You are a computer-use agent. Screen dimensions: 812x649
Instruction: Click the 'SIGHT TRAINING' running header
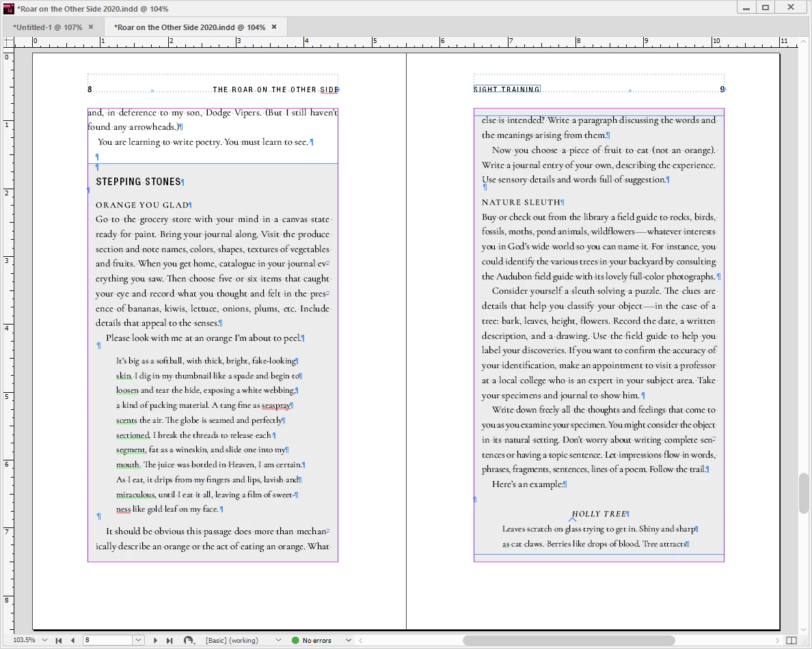506,89
